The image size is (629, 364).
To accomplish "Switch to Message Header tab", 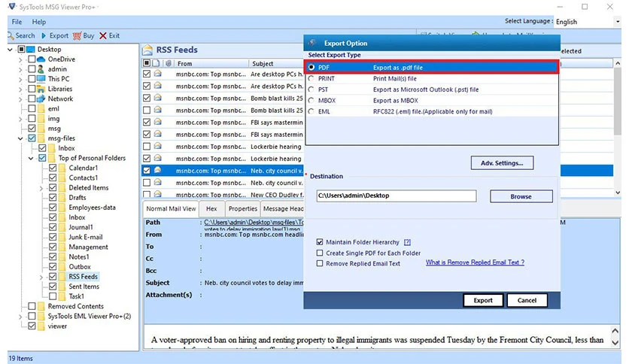I will click(x=283, y=209).
